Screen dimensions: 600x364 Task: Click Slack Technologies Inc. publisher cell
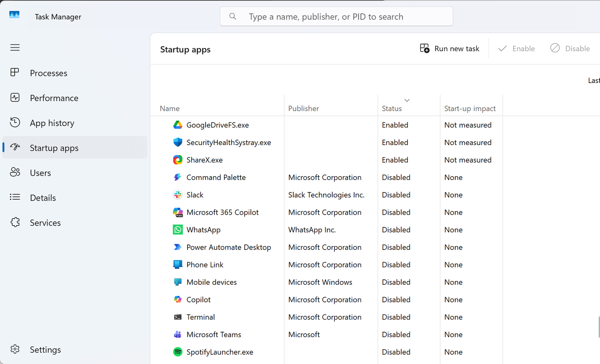[326, 195]
